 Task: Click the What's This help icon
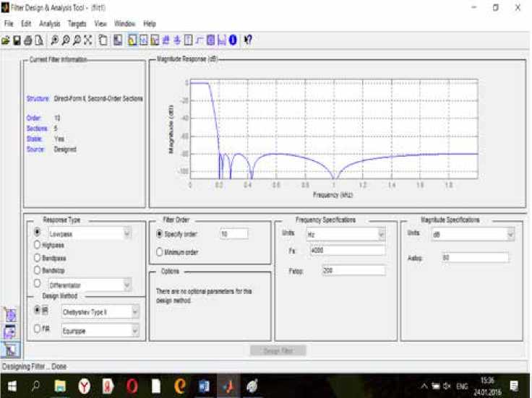[248, 40]
